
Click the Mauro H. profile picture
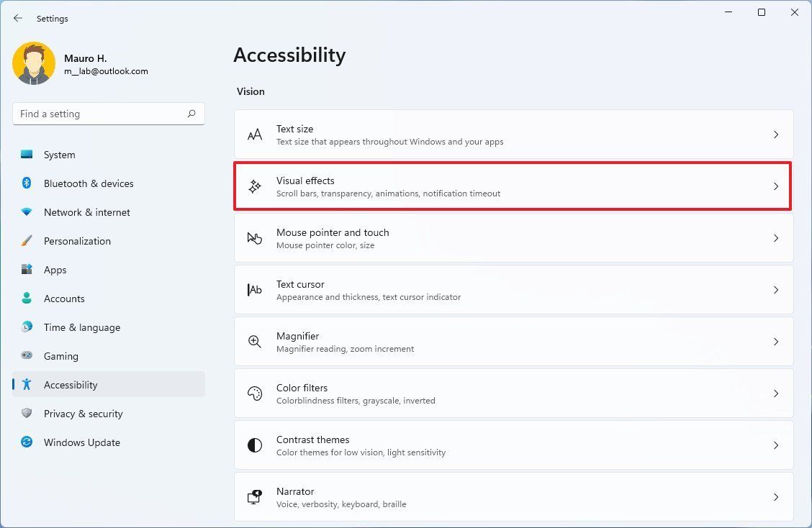[34, 63]
